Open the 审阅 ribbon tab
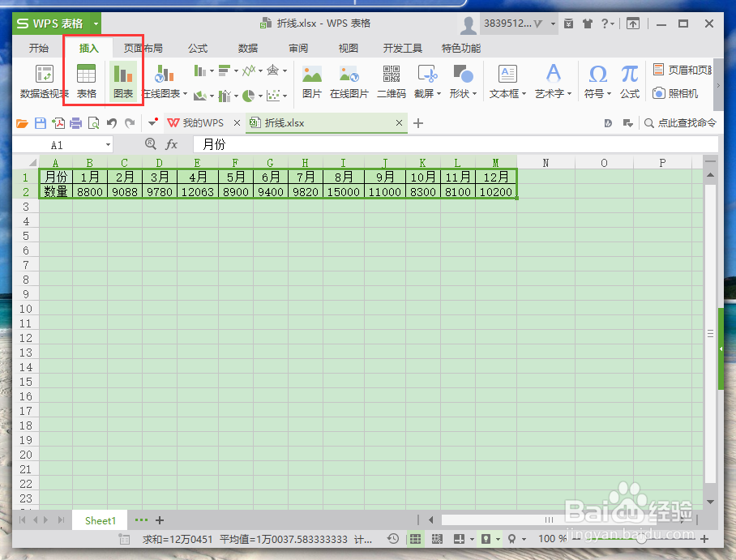 [x=298, y=49]
